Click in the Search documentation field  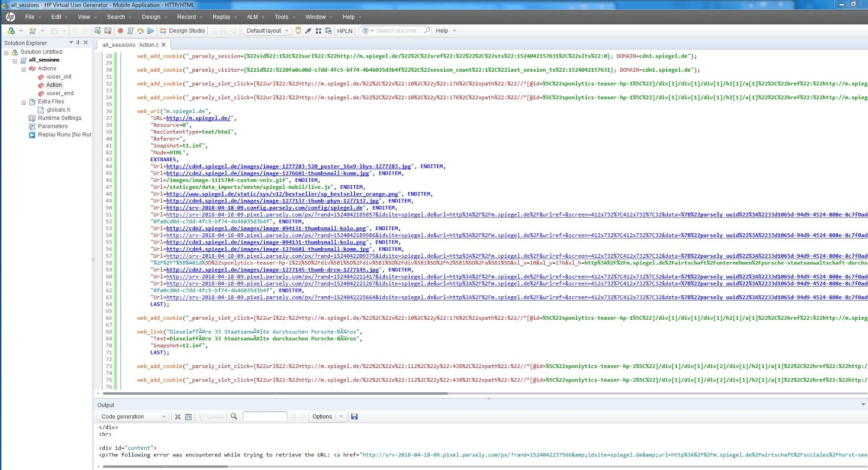(399, 31)
